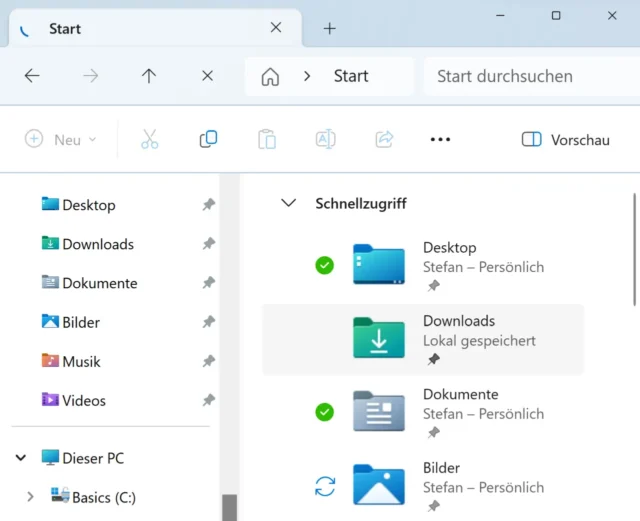Viewport: 640px width, 521px height.
Task: Click the Rename icon in toolbar
Action: (x=325, y=140)
